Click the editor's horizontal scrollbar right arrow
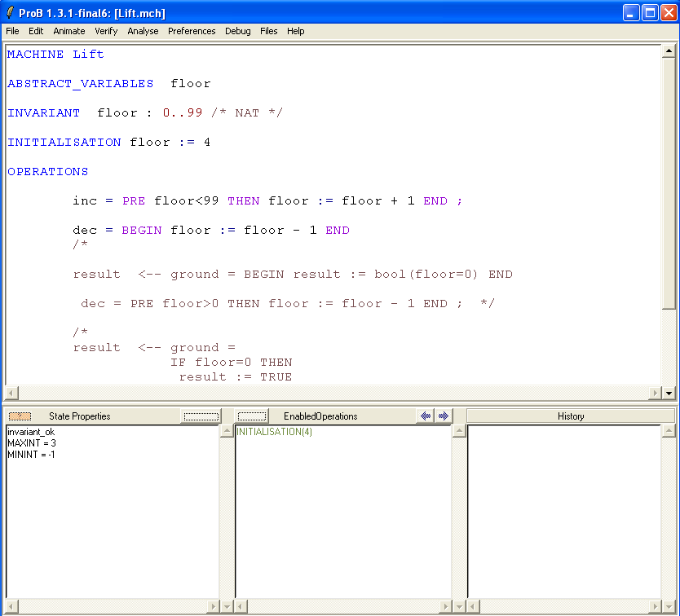Image resolution: width=680 pixels, height=616 pixels. pyautogui.click(x=656, y=393)
